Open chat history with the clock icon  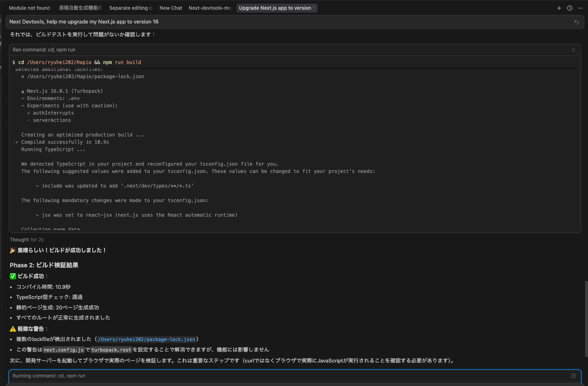click(569, 8)
